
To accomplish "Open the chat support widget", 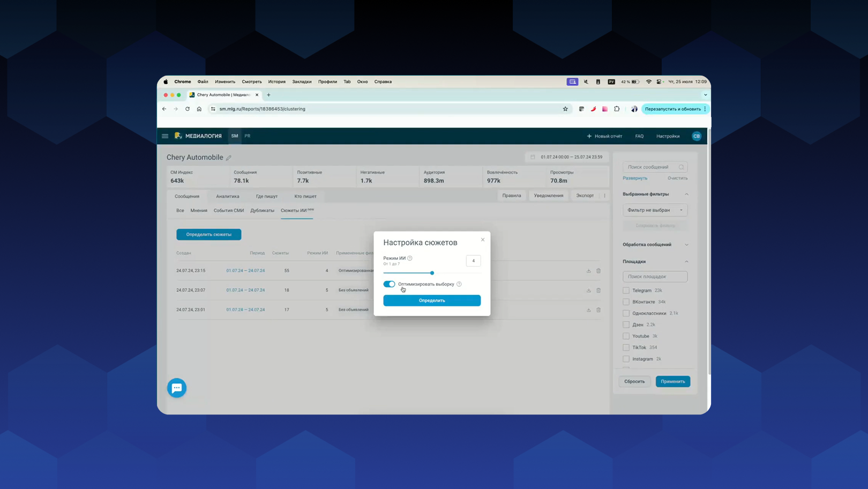I will (176, 388).
